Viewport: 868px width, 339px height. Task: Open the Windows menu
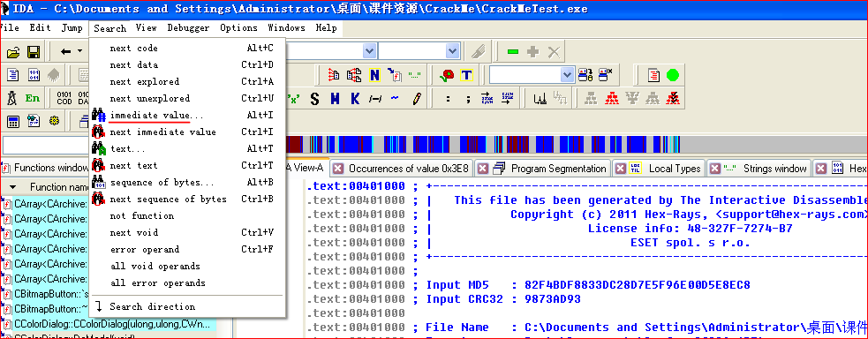click(x=286, y=27)
